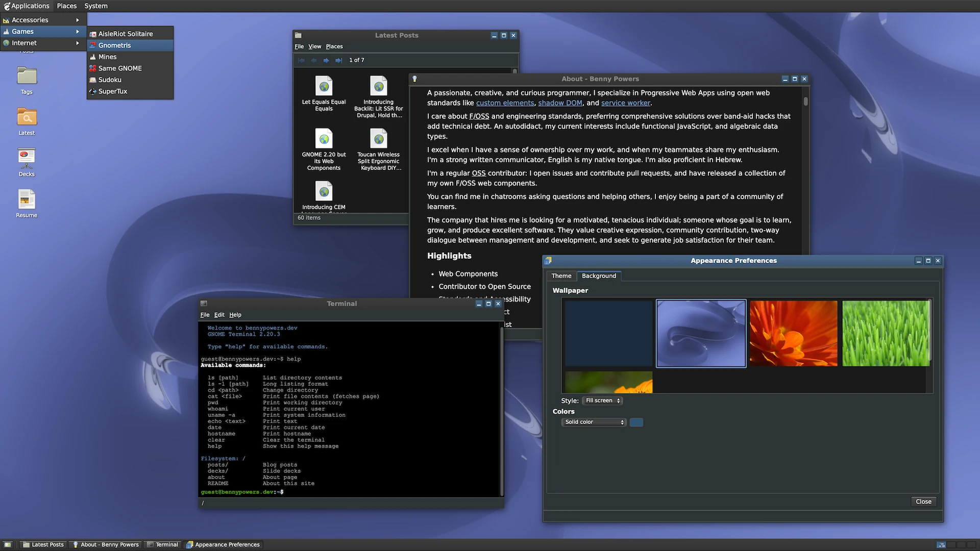Image resolution: width=980 pixels, height=551 pixels.
Task: Jump to last page in Latest Posts
Action: point(338,60)
